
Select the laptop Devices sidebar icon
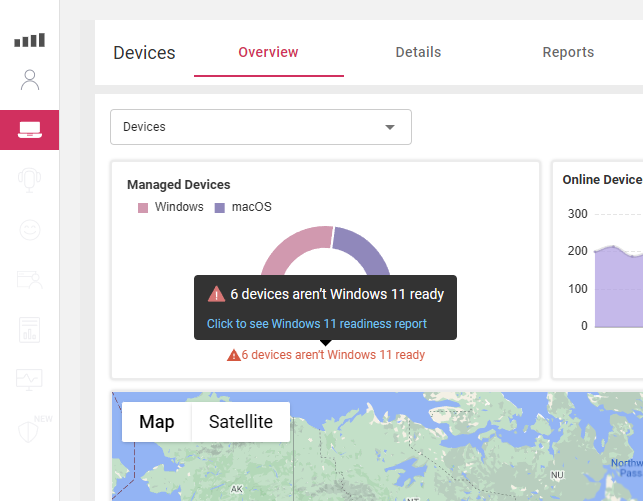pos(29,130)
